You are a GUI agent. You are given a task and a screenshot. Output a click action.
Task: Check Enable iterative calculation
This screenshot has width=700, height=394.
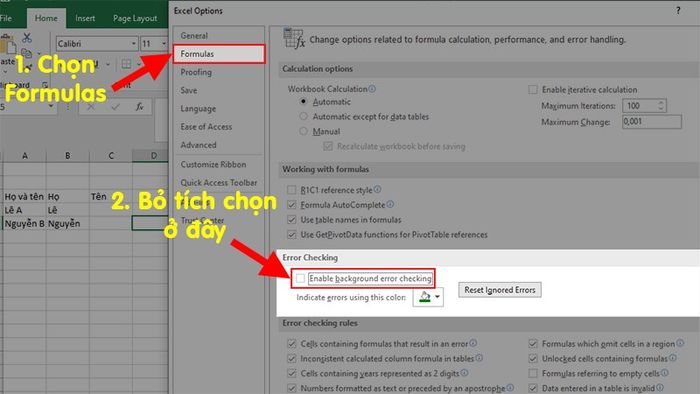pos(533,90)
